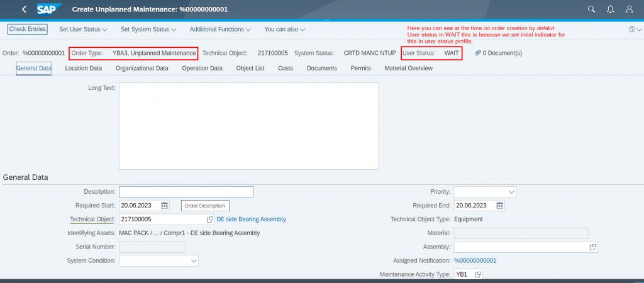The height and width of the screenshot is (283, 644).
Task: Click the underlined Technical Object label
Action: pos(93,219)
